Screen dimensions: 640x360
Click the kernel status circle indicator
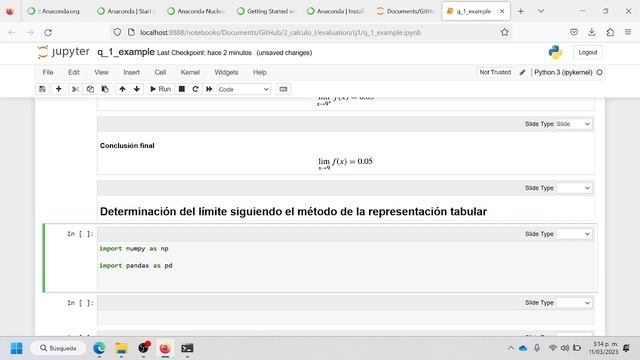(599, 72)
